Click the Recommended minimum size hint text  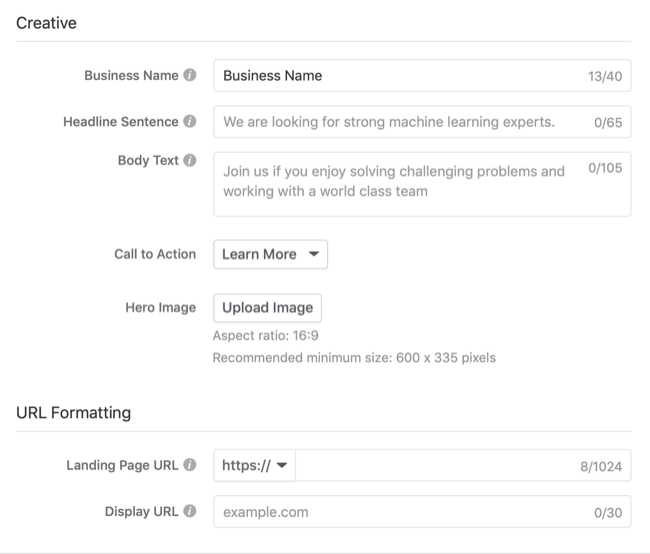click(354, 357)
